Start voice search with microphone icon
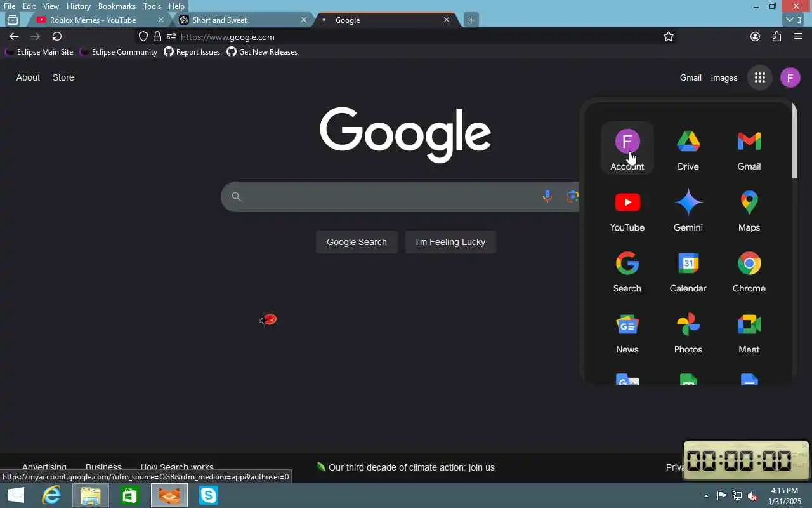The image size is (812, 508). click(547, 196)
